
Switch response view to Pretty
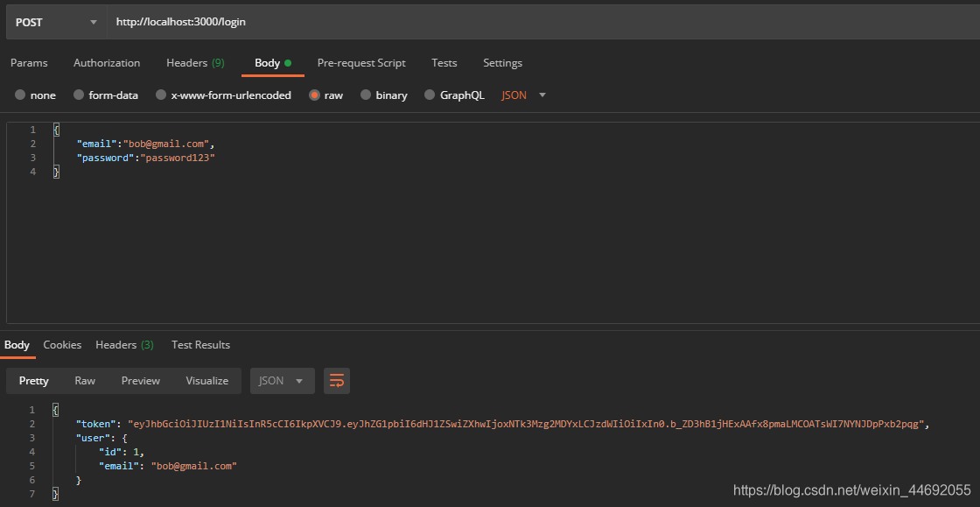[x=34, y=381]
